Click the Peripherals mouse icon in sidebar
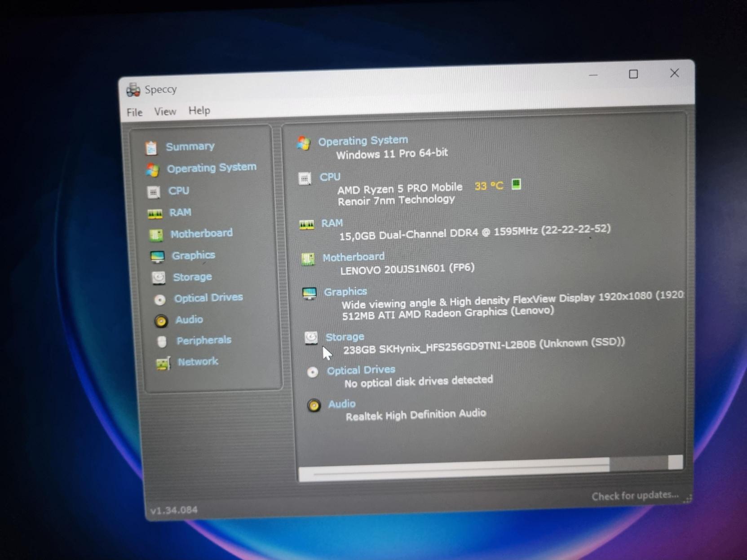747x560 pixels. [162, 342]
